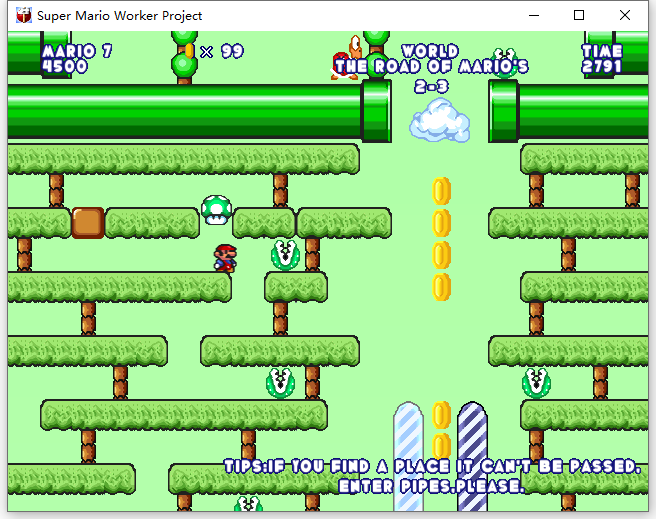The image size is (656, 519).
Task: Click the top coin in four-coin column
Action: tap(441, 191)
